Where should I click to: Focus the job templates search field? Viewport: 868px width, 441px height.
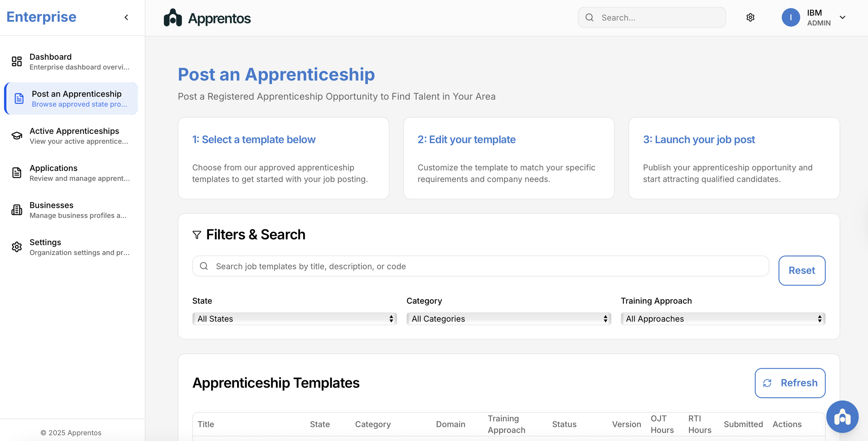480,267
